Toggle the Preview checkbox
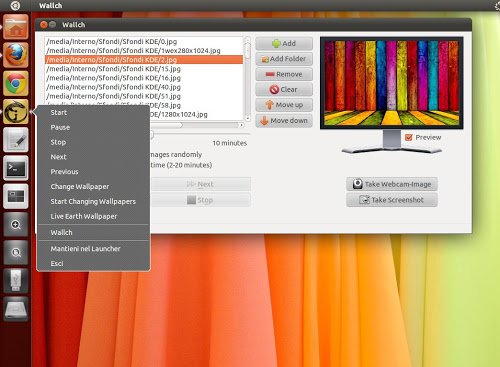The image size is (500, 367). point(409,137)
